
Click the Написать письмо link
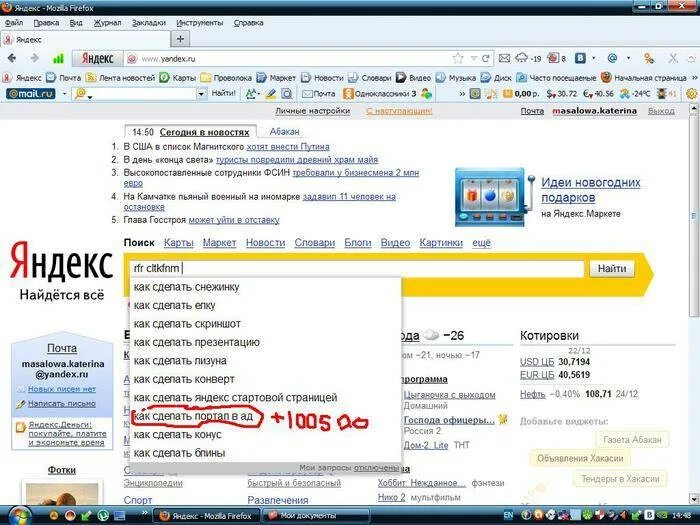click(62, 404)
